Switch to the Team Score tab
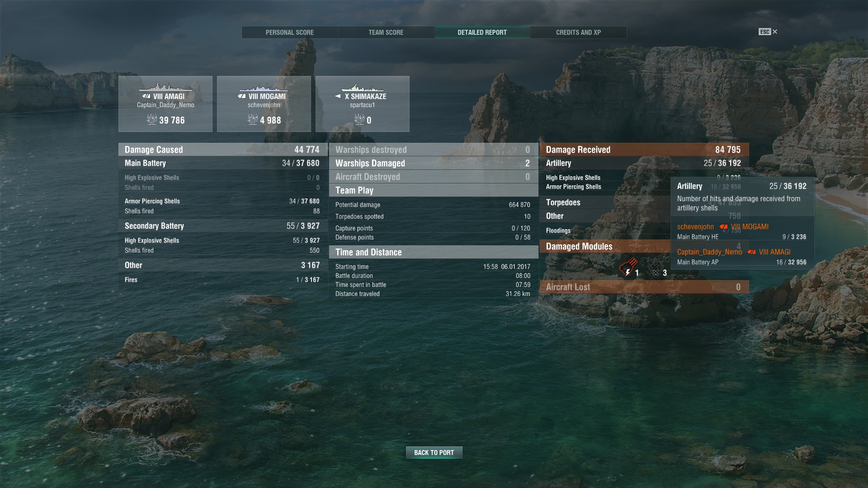Image resolution: width=868 pixels, height=488 pixels. point(386,33)
